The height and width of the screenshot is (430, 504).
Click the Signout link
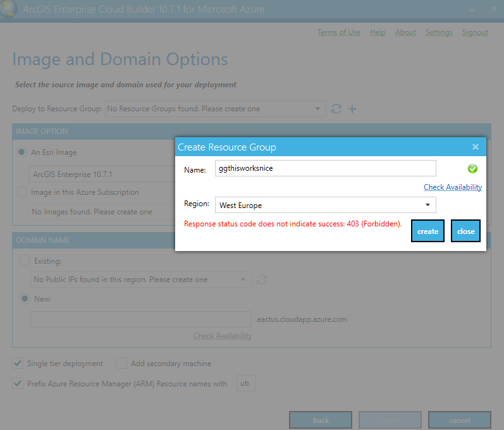(475, 32)
